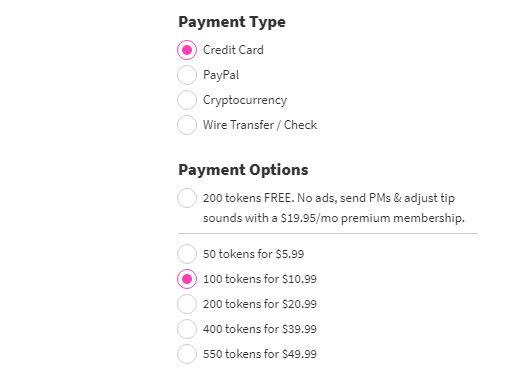Screen dimensions: 513x375
Task: Click the Cryptocurrency label text
Action: [245, 100]
